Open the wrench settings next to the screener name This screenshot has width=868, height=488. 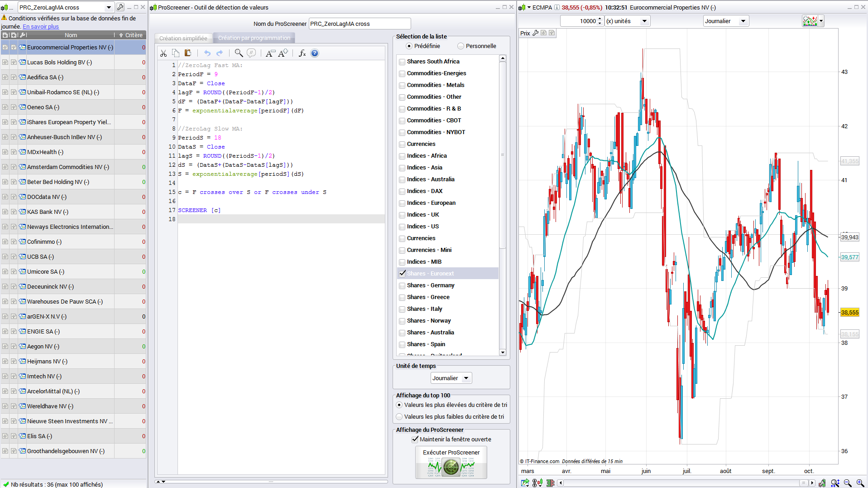point(120,7)
